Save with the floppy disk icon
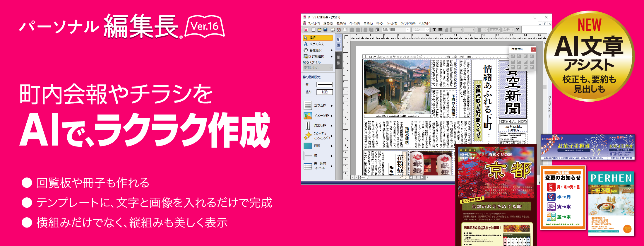The width and height of the screenshot is (644, 246). (x=325, y=30)
